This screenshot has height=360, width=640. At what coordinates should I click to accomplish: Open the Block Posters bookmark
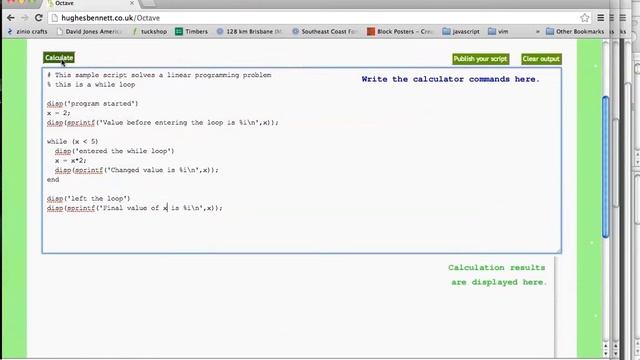pyautogui.click(x=400, y=31)
